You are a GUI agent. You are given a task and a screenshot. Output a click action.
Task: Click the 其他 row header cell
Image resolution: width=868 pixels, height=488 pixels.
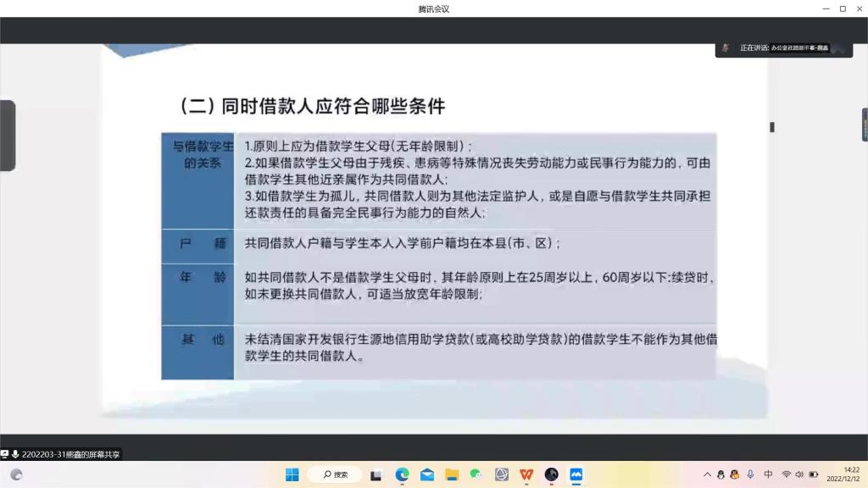198,352
